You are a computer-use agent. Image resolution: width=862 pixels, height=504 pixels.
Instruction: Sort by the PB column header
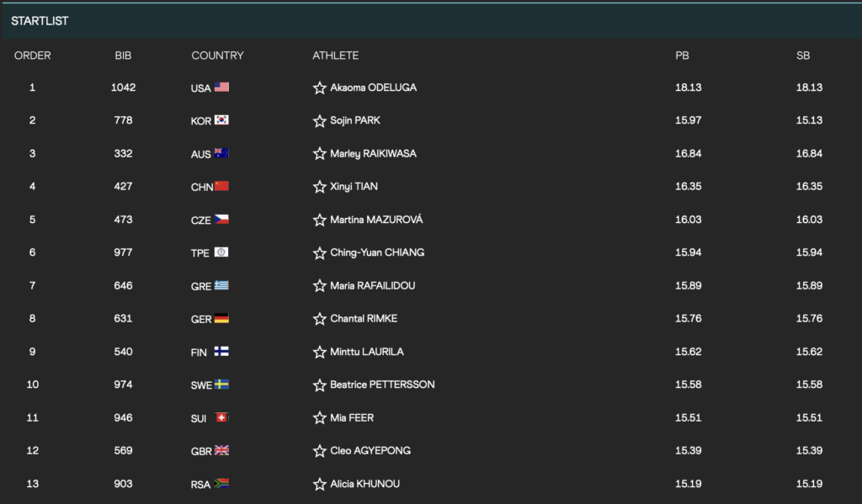pyautogui.click(x=682, y=56)
